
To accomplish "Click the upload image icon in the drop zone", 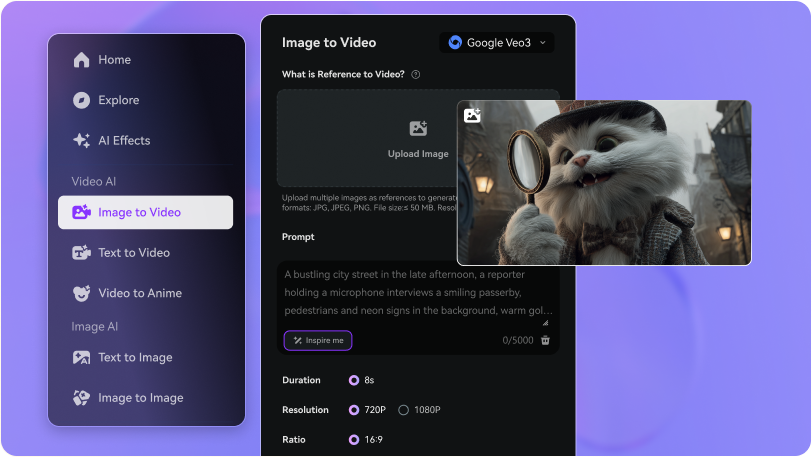I will click(x=418, y=128).
